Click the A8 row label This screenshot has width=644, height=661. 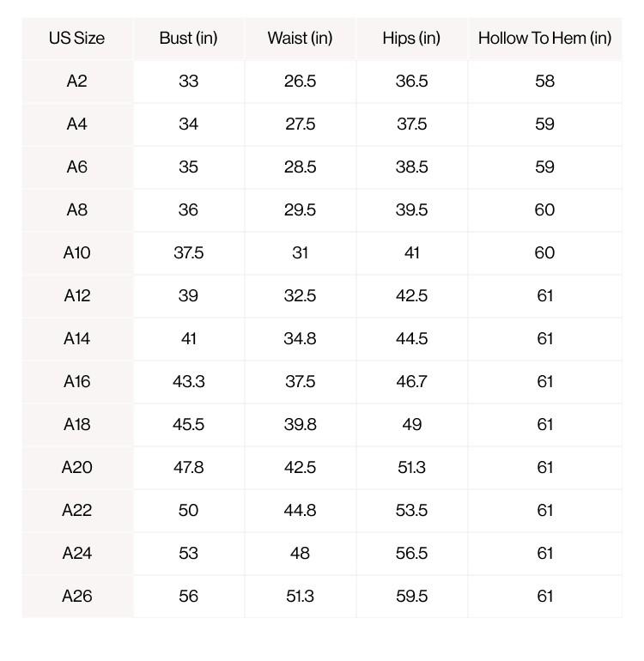coord(76,209)
